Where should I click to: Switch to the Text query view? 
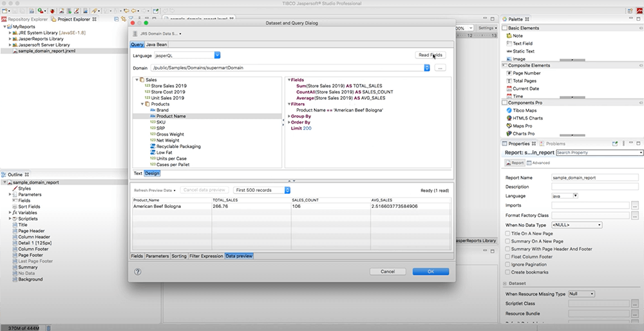click(138, 173)
